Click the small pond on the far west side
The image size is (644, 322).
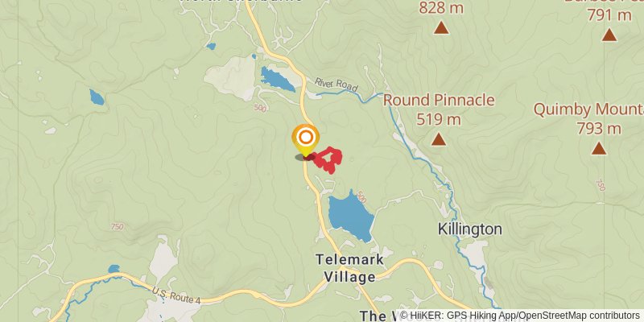(x=97, y=97)
